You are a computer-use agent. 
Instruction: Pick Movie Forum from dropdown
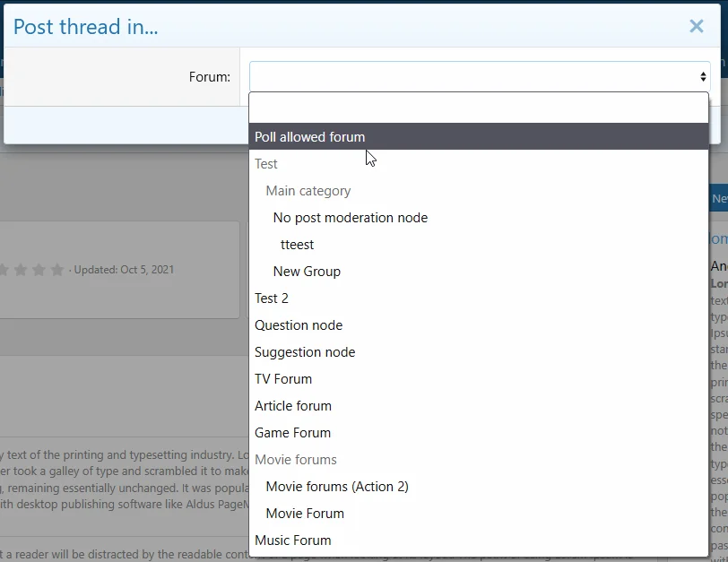(x=305, y=514)
